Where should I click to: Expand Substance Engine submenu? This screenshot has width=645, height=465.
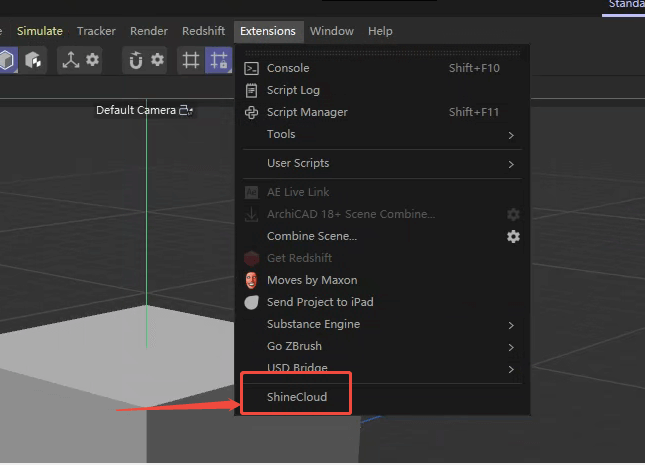382,324
